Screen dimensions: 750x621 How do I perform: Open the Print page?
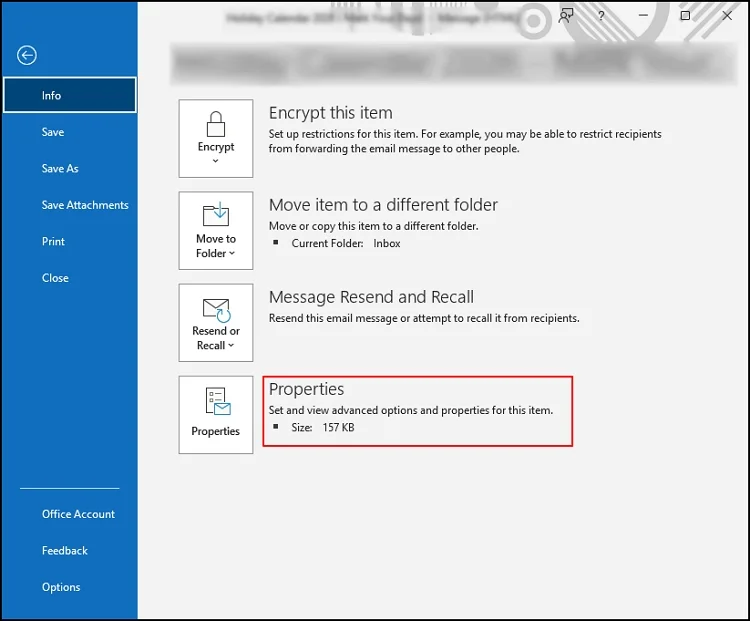coord(54,242)
